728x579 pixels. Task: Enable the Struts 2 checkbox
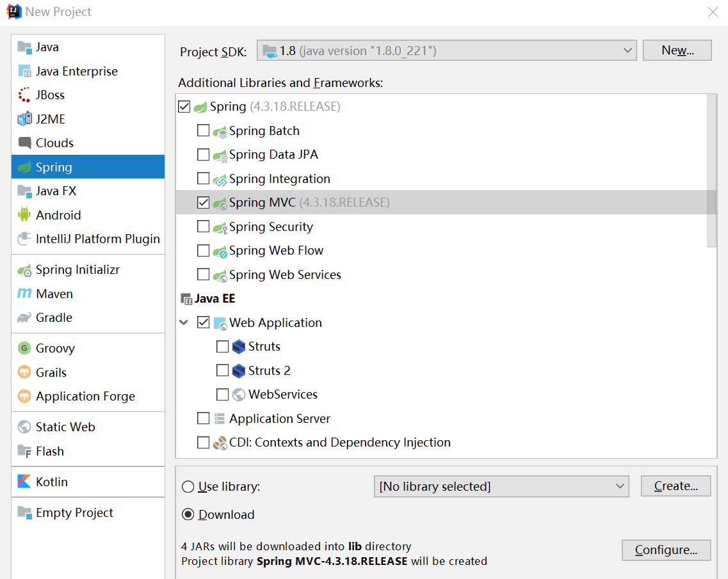pos(222,370)
